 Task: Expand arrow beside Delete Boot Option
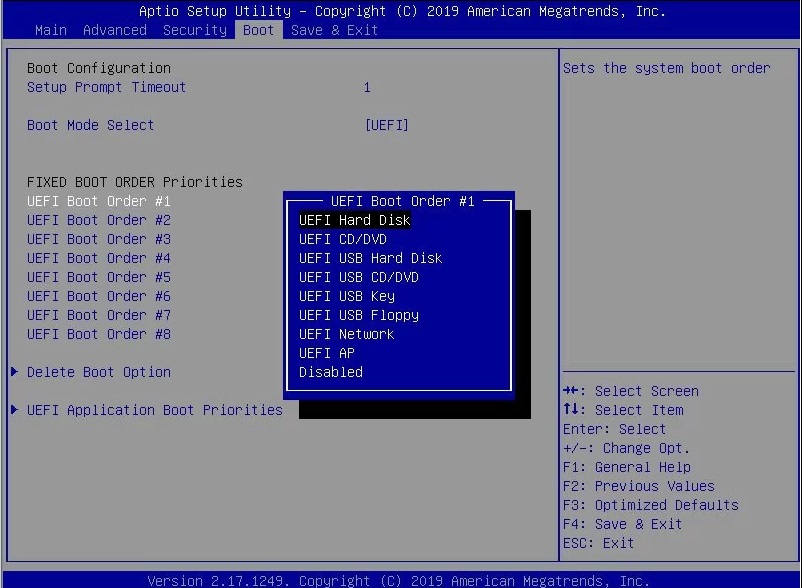point(14,372)
